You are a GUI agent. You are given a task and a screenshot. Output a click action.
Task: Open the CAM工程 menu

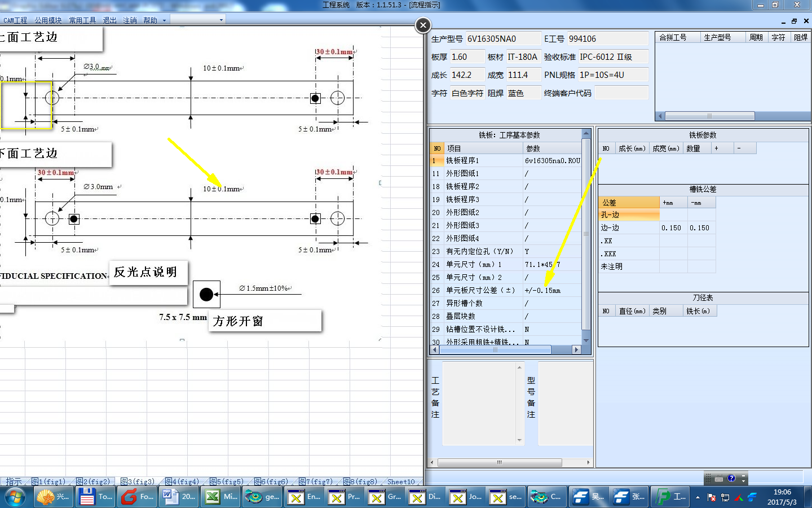pos(15,20)
